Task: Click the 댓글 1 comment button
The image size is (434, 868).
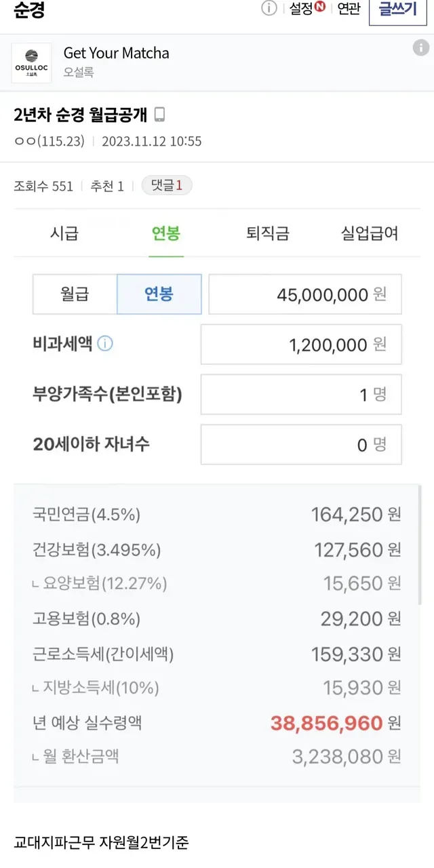Action: [x=167, y=186]
